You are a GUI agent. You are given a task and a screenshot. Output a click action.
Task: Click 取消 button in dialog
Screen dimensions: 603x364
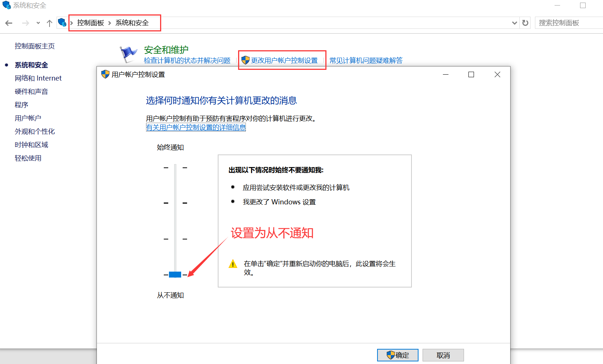point(443,355)
